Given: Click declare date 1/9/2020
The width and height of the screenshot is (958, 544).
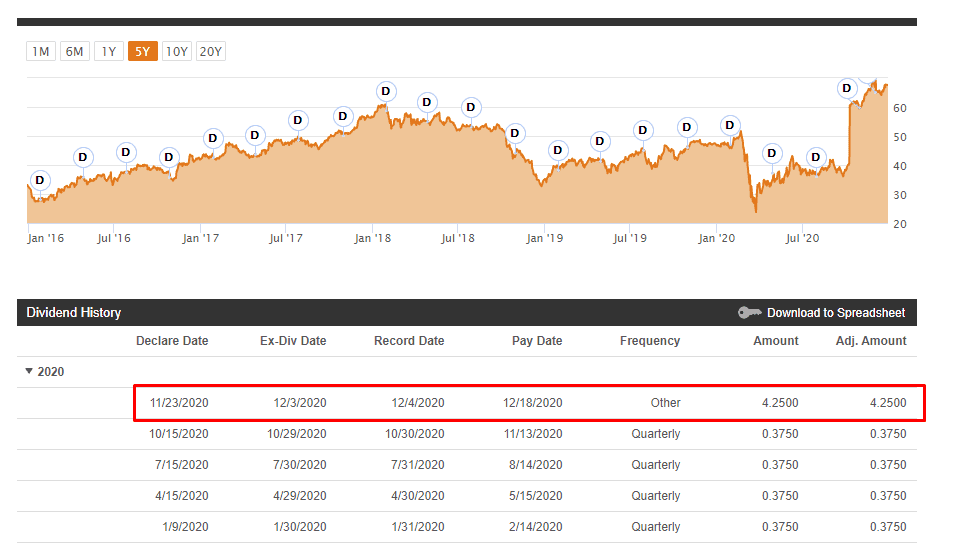Looking at the screenshot, I should tap(185, 527).
